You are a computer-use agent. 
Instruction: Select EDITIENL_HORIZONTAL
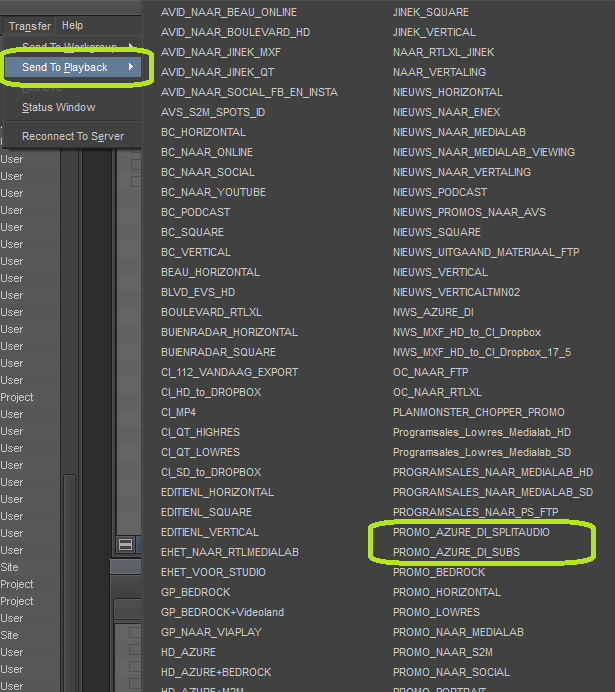point(218,492)
